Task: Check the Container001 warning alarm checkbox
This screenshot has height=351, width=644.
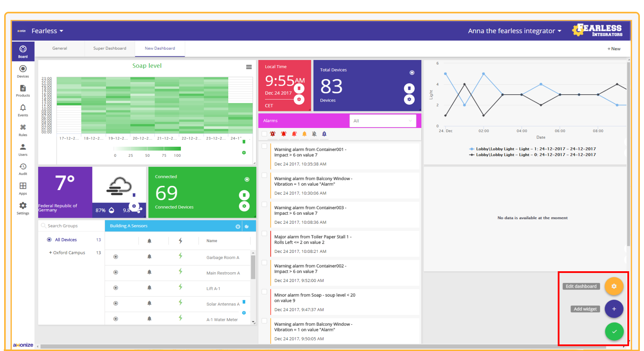Action: point(264,146)
